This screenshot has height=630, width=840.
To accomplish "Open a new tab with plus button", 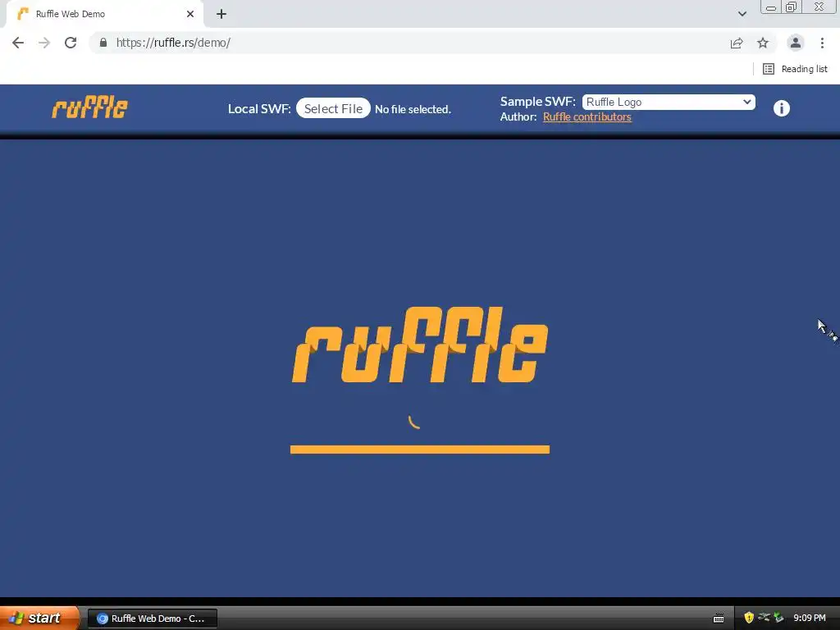I will [x=221, y=14].
